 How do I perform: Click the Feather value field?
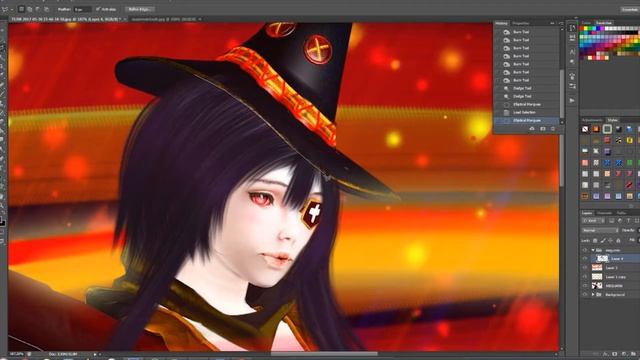tap(82, 9)
